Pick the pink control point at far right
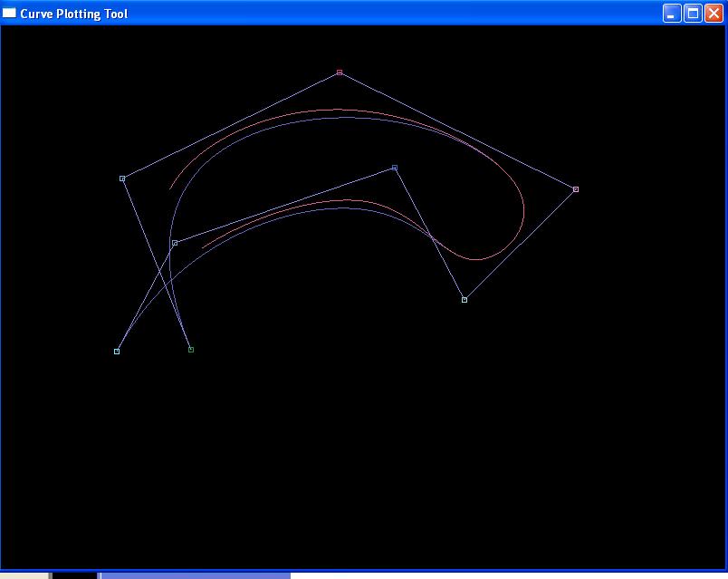 (x=576, y=189)
